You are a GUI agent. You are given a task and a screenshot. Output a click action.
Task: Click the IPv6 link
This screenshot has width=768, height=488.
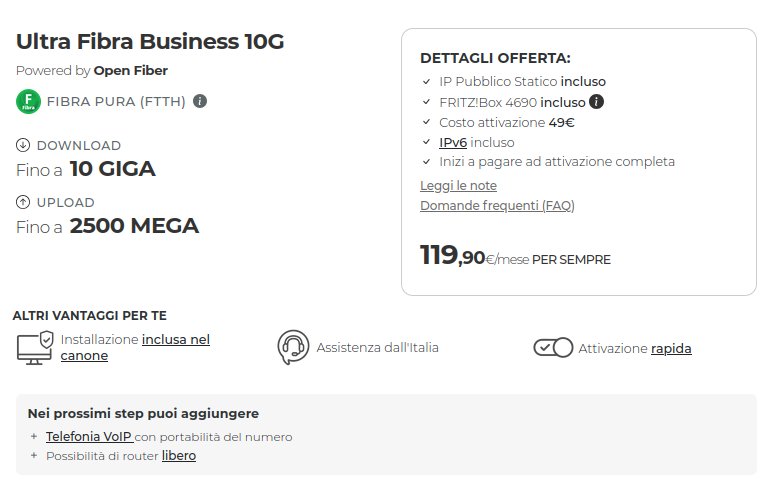point(452,142)
